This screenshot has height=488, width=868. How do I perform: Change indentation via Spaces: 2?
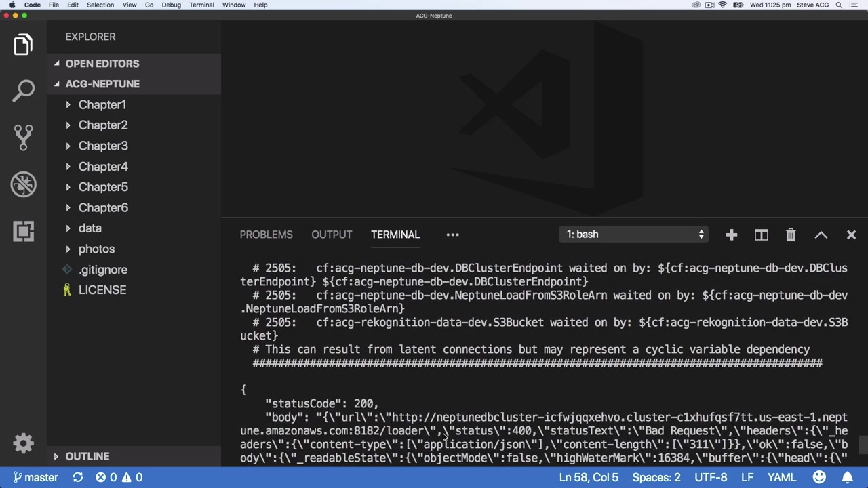656,477
